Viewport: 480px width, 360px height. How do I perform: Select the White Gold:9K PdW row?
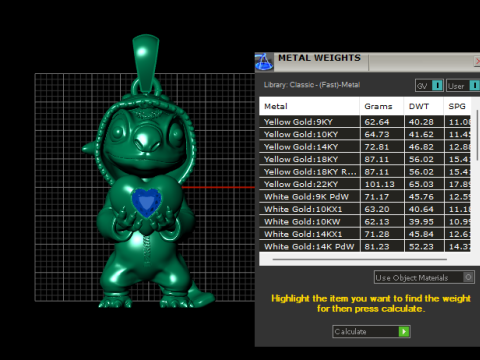365,197
